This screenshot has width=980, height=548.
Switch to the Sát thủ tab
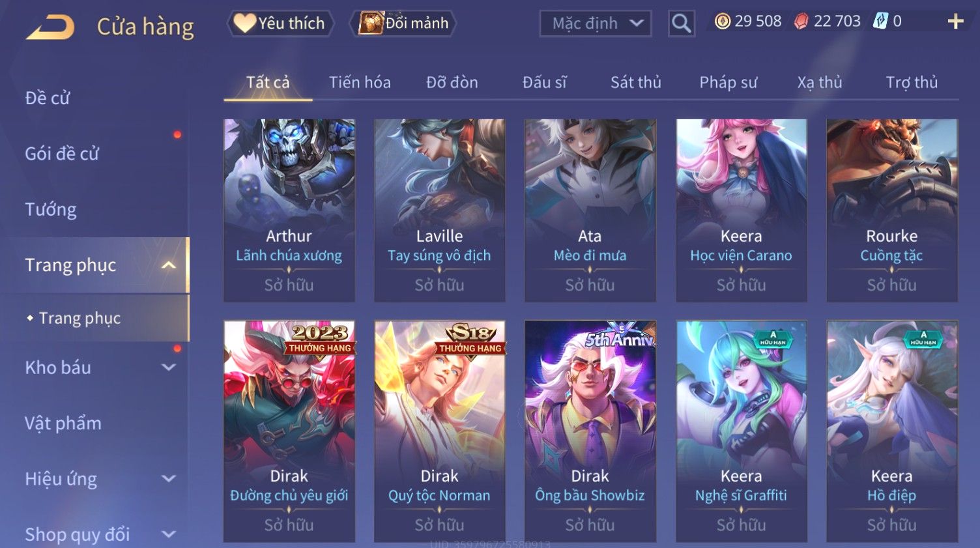[635, 83]
